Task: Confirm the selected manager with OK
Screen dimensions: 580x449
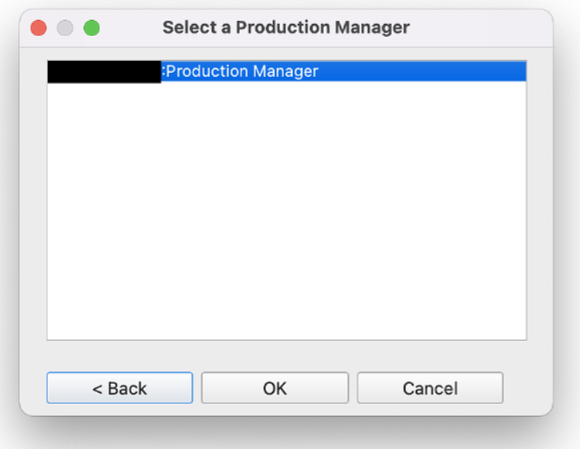Action: (275, 388)
